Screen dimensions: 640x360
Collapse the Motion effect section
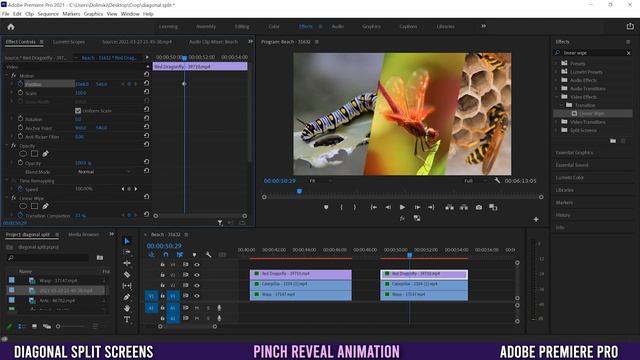click(x=7, y=76)
